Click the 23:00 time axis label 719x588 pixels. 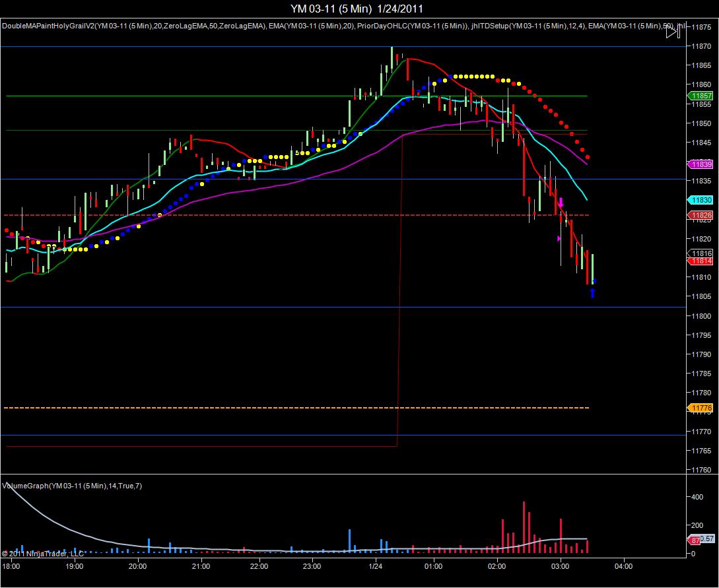pyautogui.click(x=312, y=566)
